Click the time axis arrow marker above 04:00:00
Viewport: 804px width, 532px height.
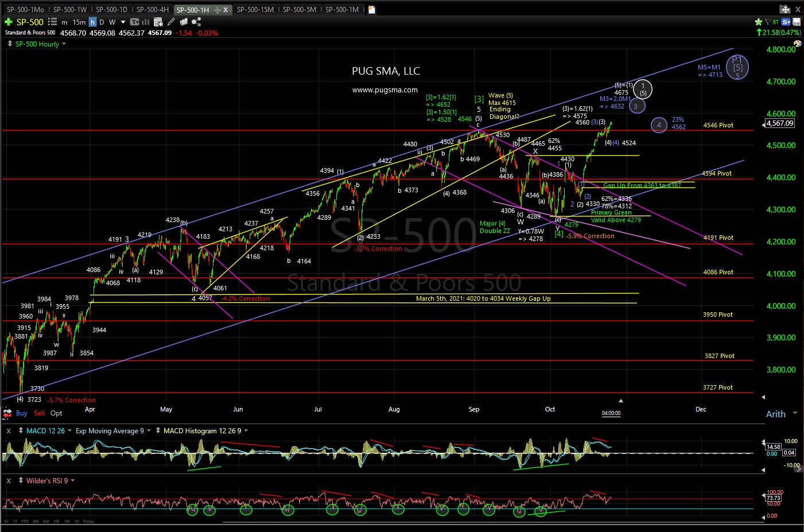pyautogui.click(x=621, y=400)
